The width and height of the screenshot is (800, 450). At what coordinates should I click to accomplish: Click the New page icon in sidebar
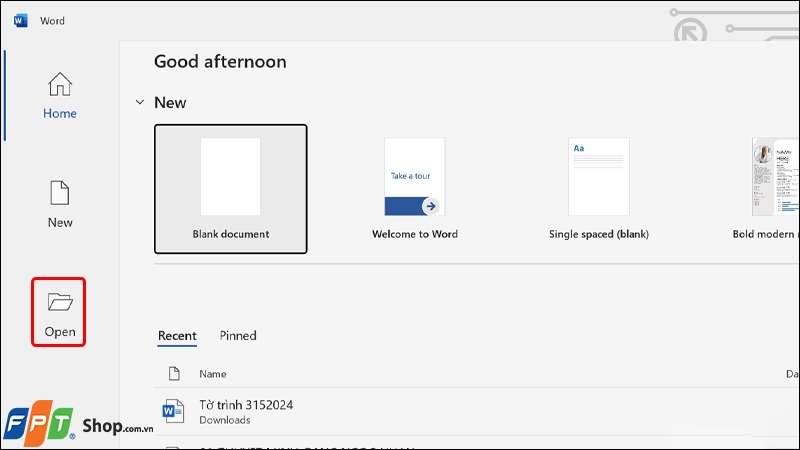pyautogui.click(x=60, y=192)
